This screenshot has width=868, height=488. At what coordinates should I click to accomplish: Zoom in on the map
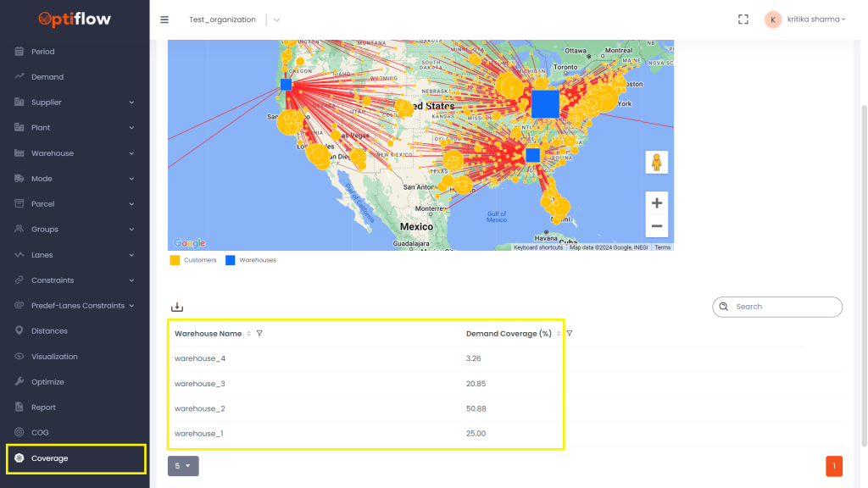tap(656, 203)
